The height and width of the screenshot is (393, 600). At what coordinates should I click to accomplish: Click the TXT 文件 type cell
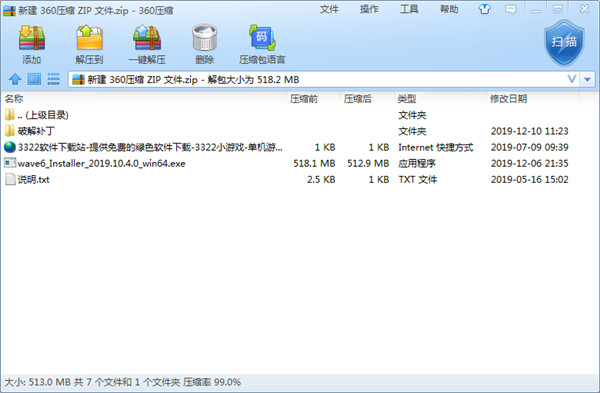[x=417, y=179]
